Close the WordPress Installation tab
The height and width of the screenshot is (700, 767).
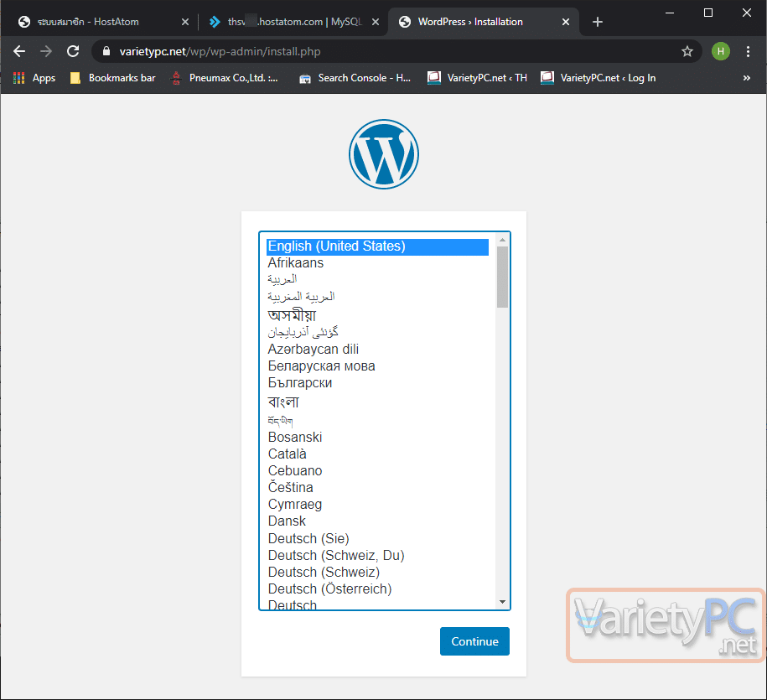[566, 22]
